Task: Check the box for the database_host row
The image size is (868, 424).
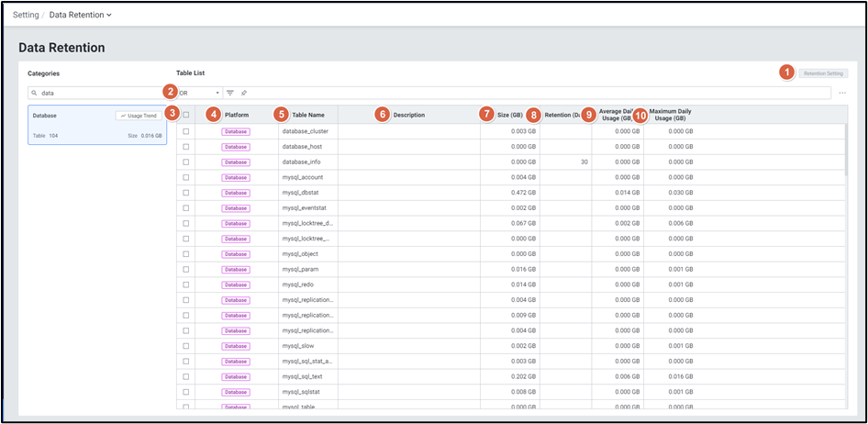Action: (186, 147)
